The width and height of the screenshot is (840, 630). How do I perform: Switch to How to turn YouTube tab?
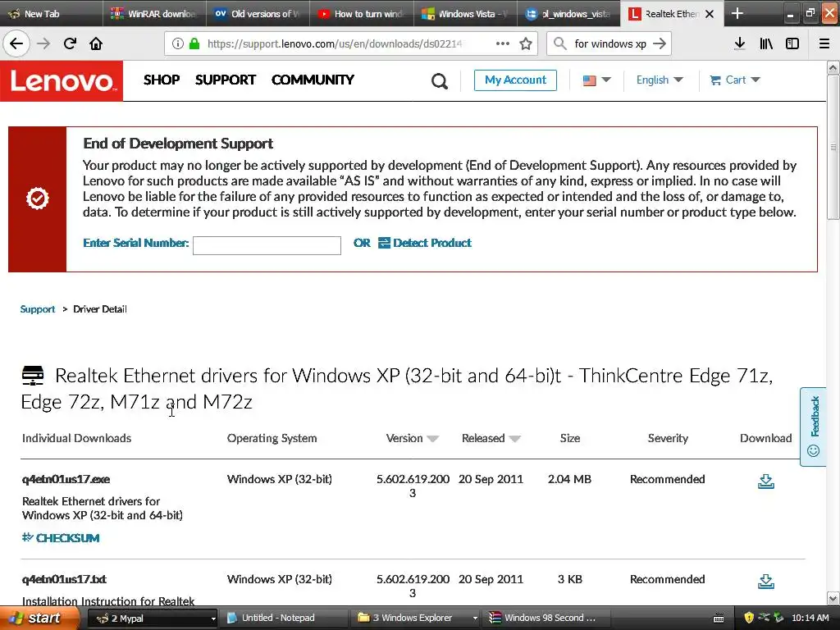[x=362, y=13]
